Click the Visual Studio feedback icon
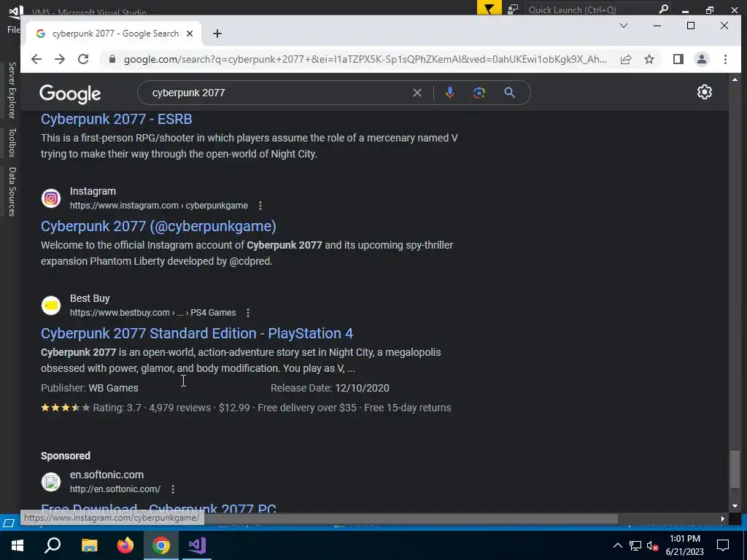 click(513, 9)
